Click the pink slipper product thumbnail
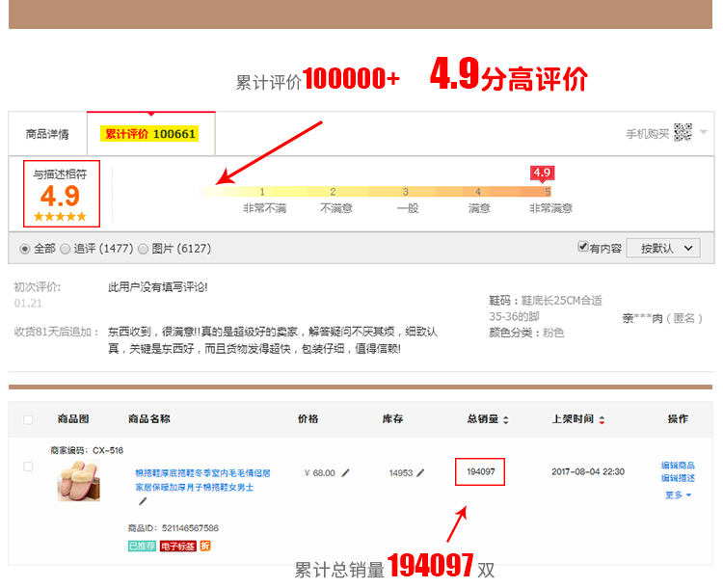Image resolution: width=723 pixels, height=588 pixels. pyautogui.click(x=78, y=479)
